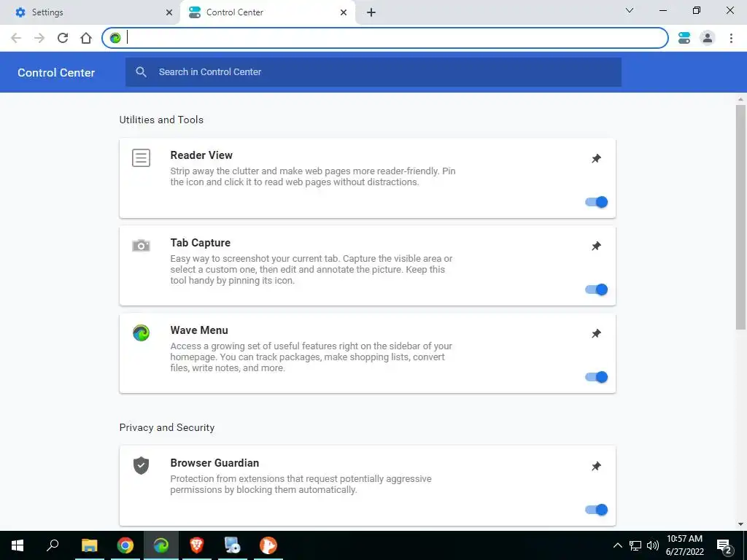747x560 pixels.
Task: Open volume control in system tray
Action: [x=653, y=545]
